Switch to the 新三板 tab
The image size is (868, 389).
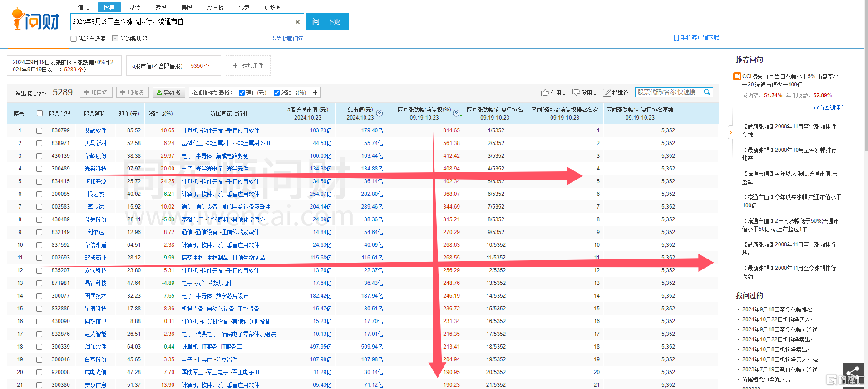point(216,7)
